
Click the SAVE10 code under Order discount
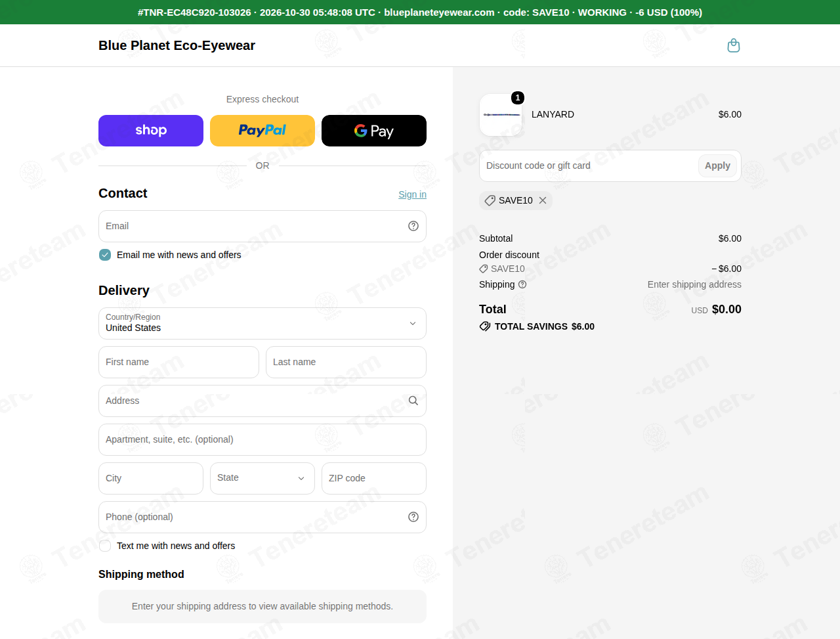click(x=508, y=269)
